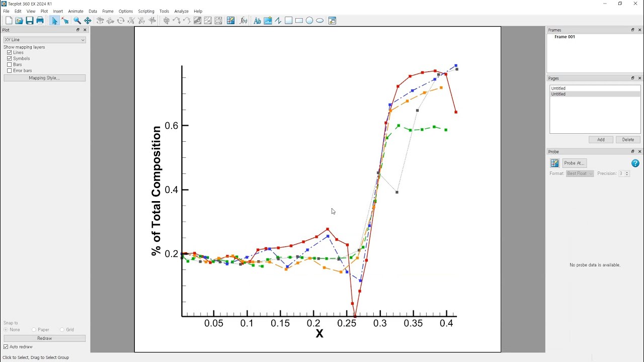Open the XY Line plot type dropdown

pyautogui.click(x=44, y=40)
